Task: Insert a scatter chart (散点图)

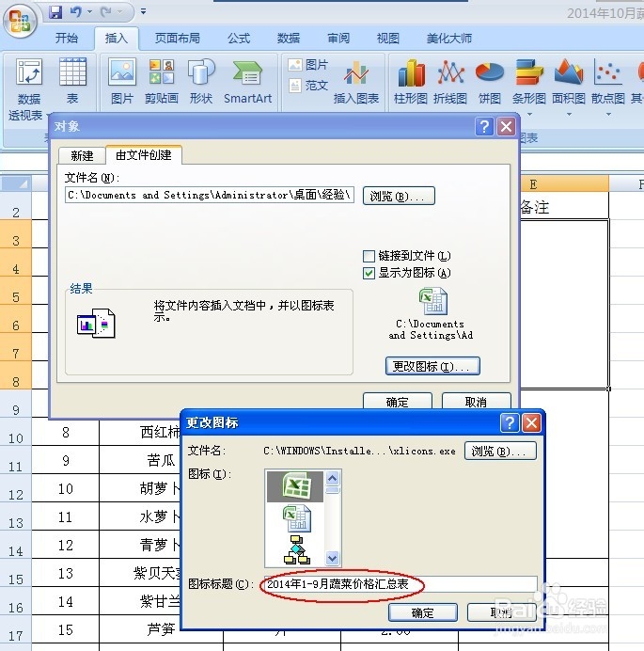Action: (608, 81)
